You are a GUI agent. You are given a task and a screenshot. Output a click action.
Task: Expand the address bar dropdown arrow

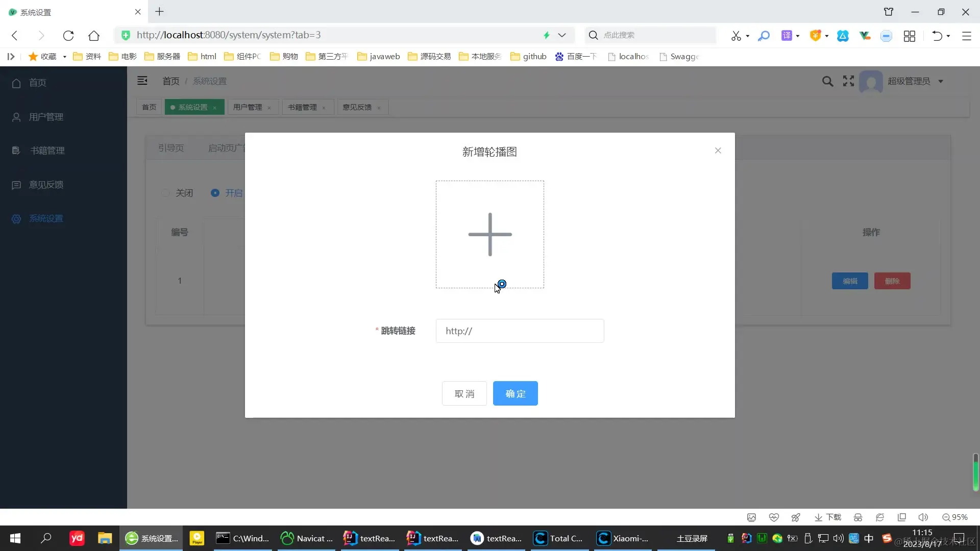[x=562, y=35]
